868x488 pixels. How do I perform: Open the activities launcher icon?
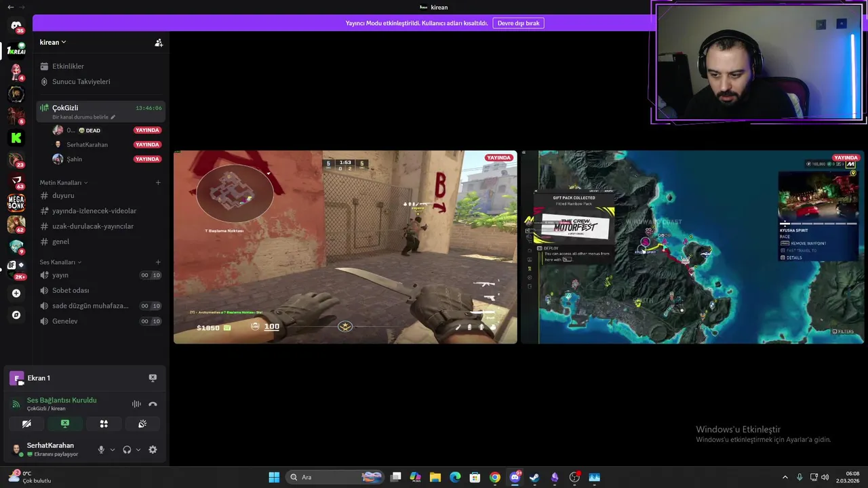tap(104, 424)
